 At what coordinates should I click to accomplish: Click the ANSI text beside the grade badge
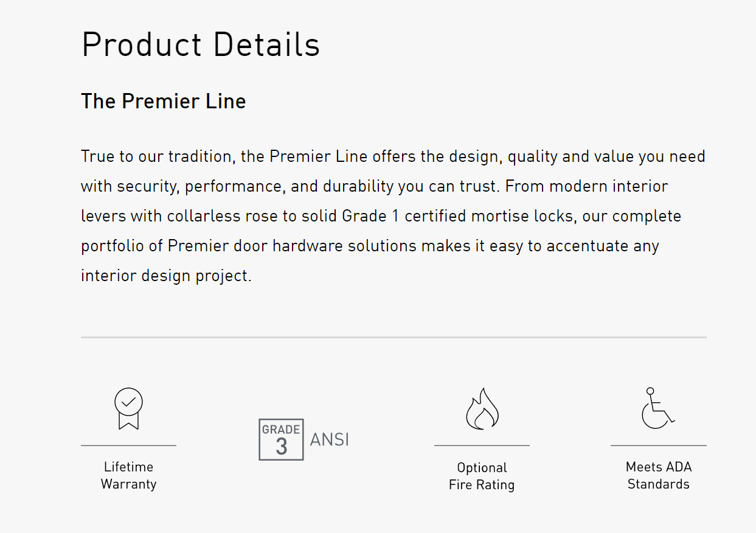(x=329, y=439)
